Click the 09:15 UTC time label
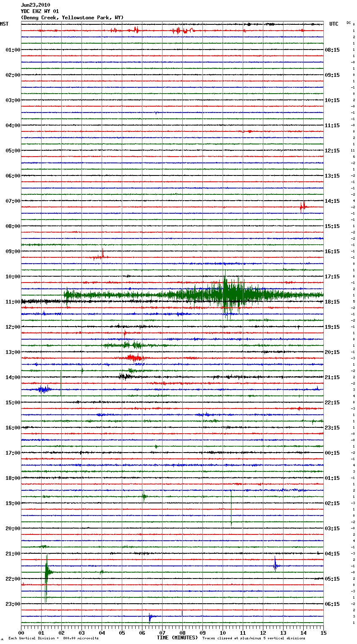The width and height of the screenshot is (357, 644). point(332,75)
